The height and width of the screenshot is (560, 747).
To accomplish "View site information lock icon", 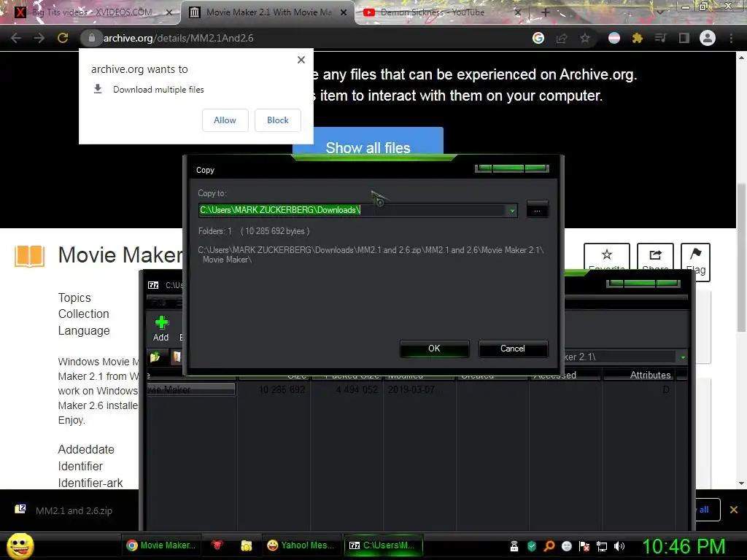I will [x=91, y=38].
